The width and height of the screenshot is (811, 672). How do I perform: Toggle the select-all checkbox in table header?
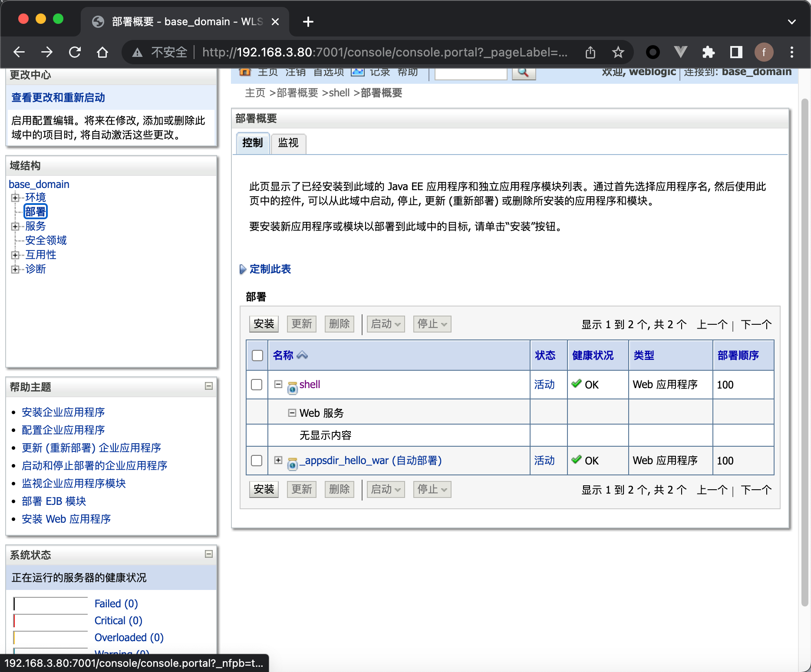click(257, 356)
